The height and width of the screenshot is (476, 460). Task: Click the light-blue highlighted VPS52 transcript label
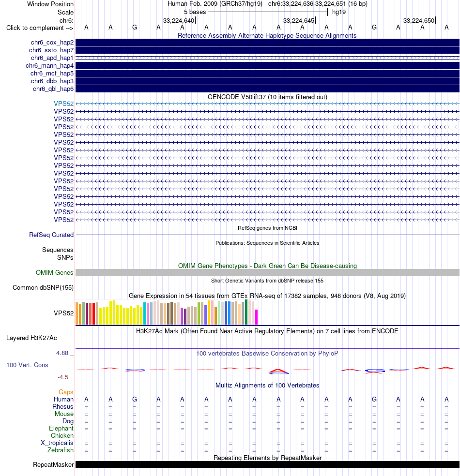coord(63,104)
